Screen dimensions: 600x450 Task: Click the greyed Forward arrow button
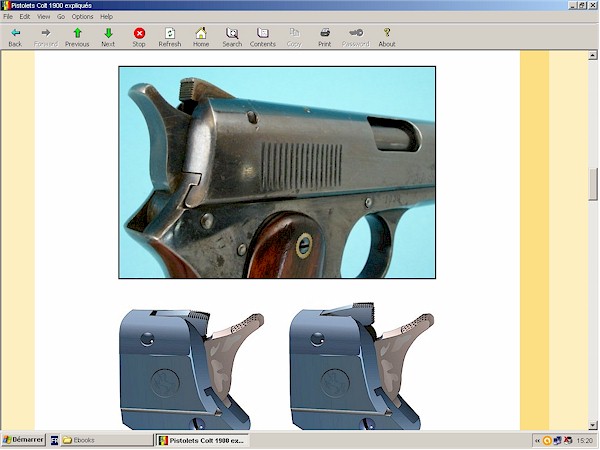coord(46,38)
